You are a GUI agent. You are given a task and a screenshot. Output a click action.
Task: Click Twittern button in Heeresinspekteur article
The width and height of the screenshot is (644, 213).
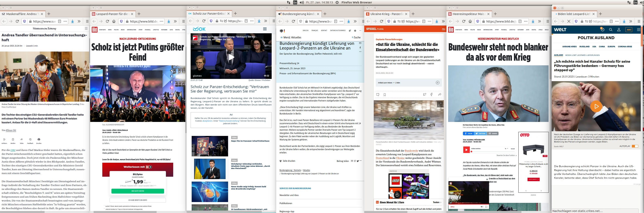[480, 133]
